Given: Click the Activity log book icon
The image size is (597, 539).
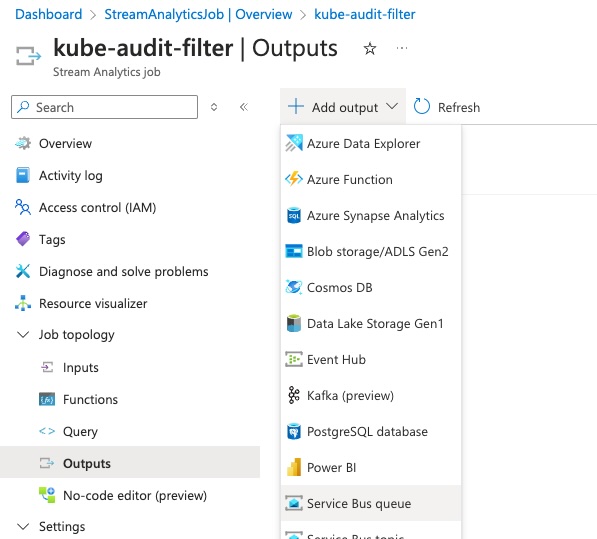Looking at the screenshot, I should (x=23, y=175).
